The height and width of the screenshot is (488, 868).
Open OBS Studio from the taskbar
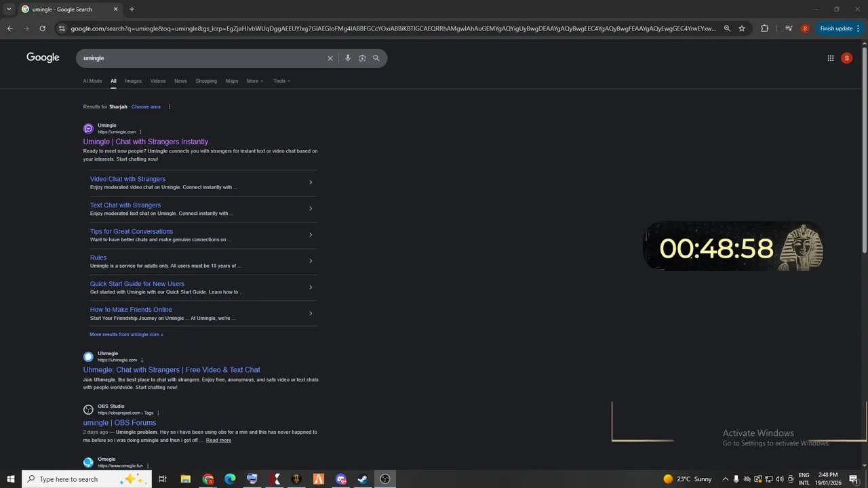coord(385,479)
